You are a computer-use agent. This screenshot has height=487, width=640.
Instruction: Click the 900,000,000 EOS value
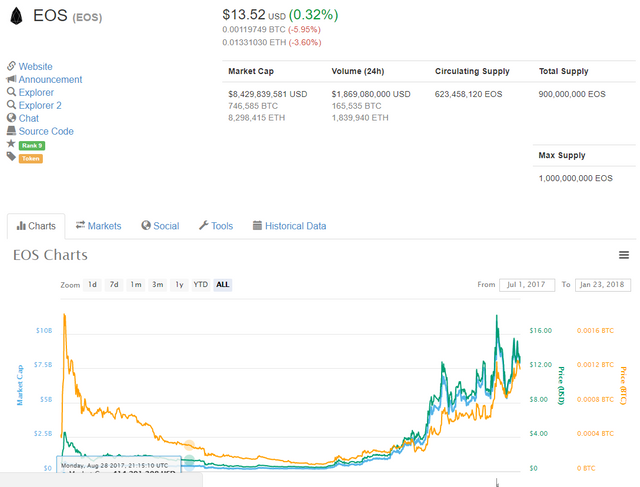[572, 94]
